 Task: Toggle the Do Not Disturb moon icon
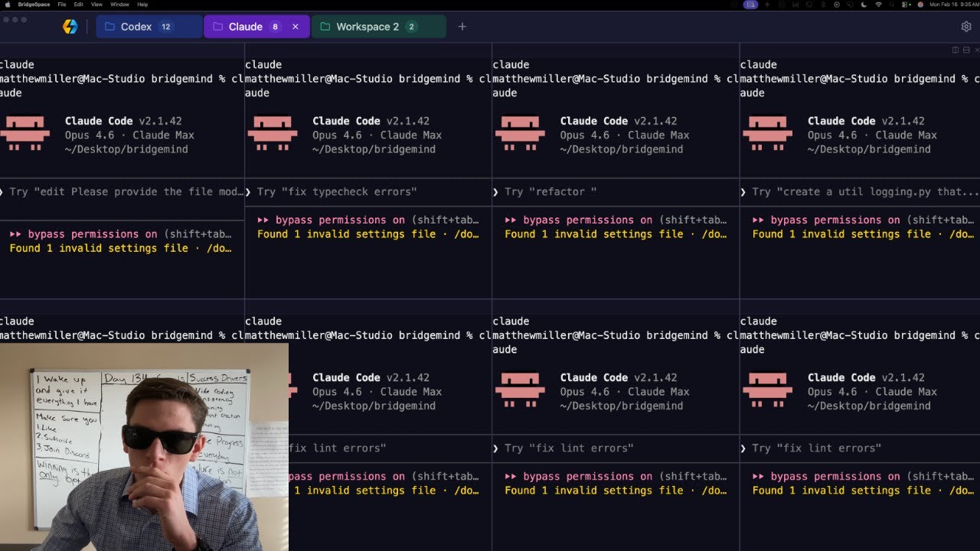click(x=864, y=4)
